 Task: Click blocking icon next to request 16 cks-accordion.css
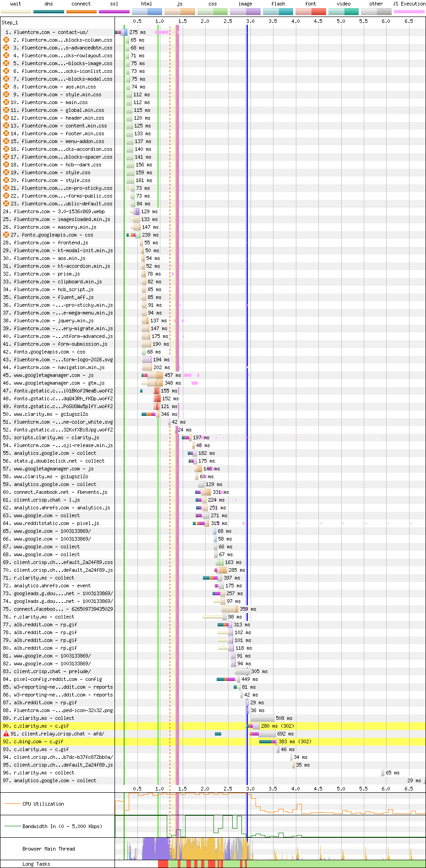coord(6,149)
